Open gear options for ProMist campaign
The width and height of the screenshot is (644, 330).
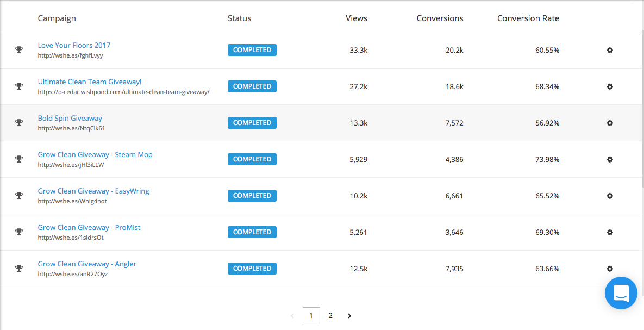(610, 232)
